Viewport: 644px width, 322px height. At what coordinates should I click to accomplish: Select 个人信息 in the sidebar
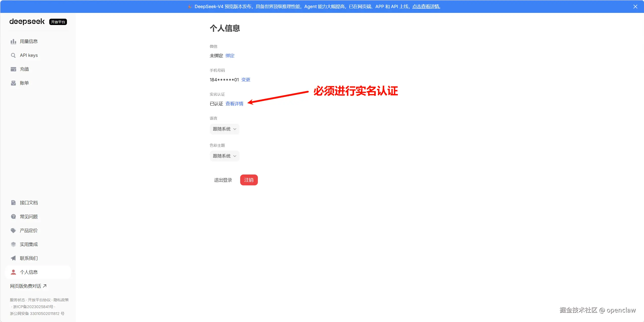(38, 272)
